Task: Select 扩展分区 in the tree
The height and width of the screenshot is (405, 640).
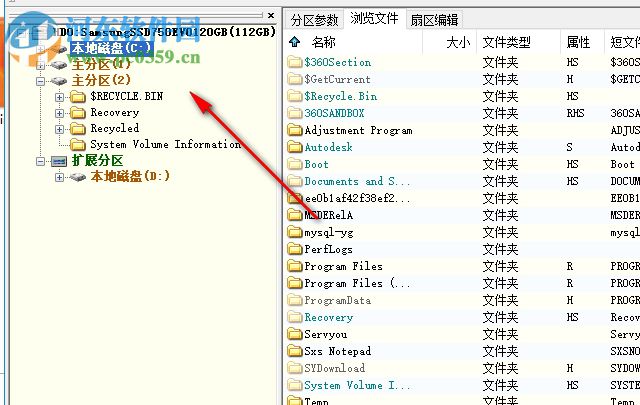Action: [x=97, y=160]
